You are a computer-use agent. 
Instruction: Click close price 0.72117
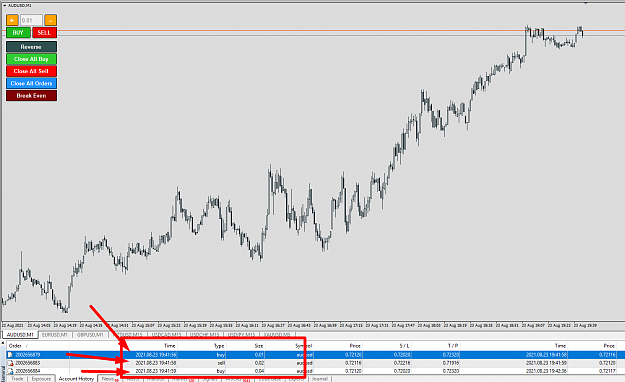pyautogui.click(x=607, y=371)
